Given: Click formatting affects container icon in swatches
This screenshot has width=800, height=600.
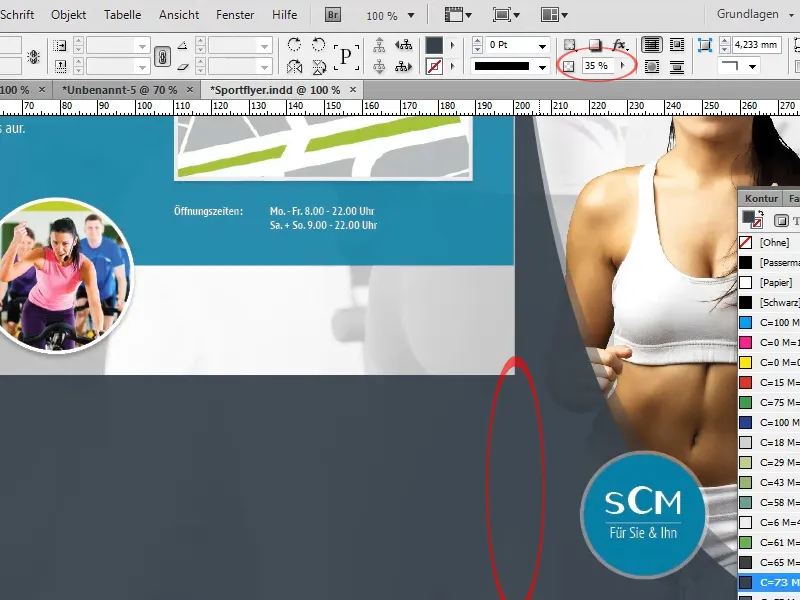Looking at the screenshot, I should (x=781, y=220).
